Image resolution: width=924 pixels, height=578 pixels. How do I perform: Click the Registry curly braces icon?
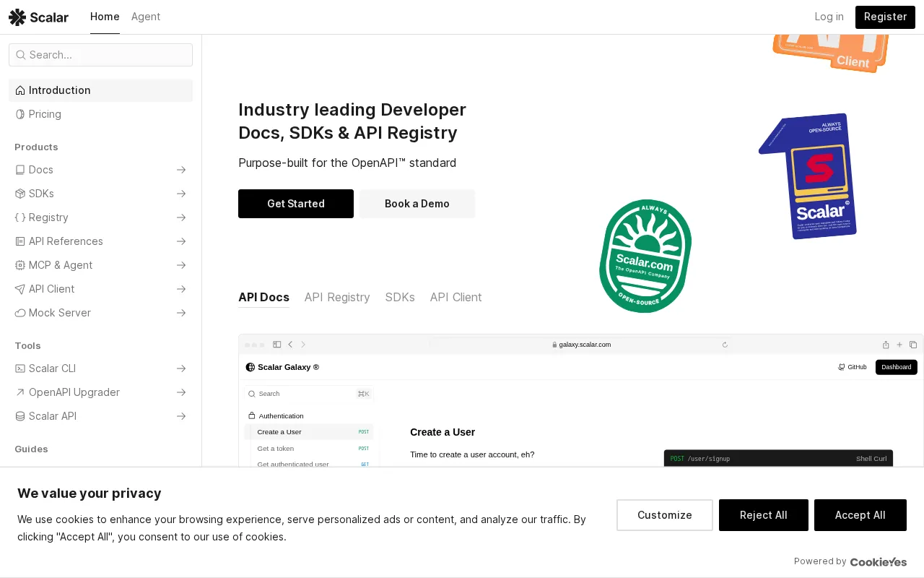(20, 217)
